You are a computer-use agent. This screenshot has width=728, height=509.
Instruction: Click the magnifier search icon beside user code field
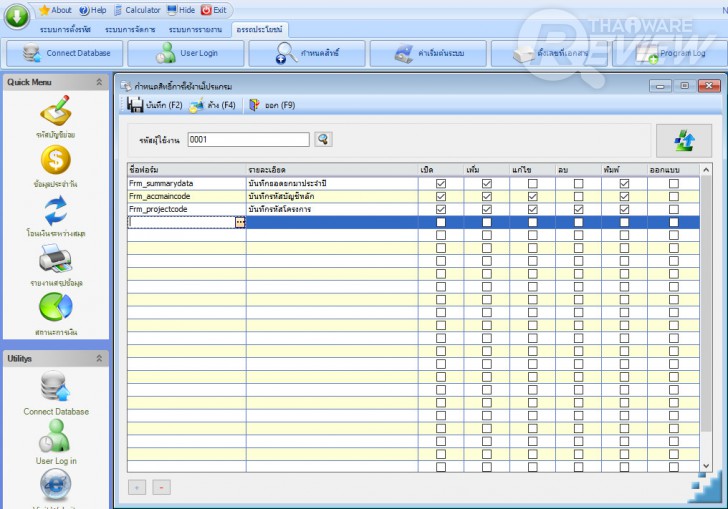(x=323, y=140)
